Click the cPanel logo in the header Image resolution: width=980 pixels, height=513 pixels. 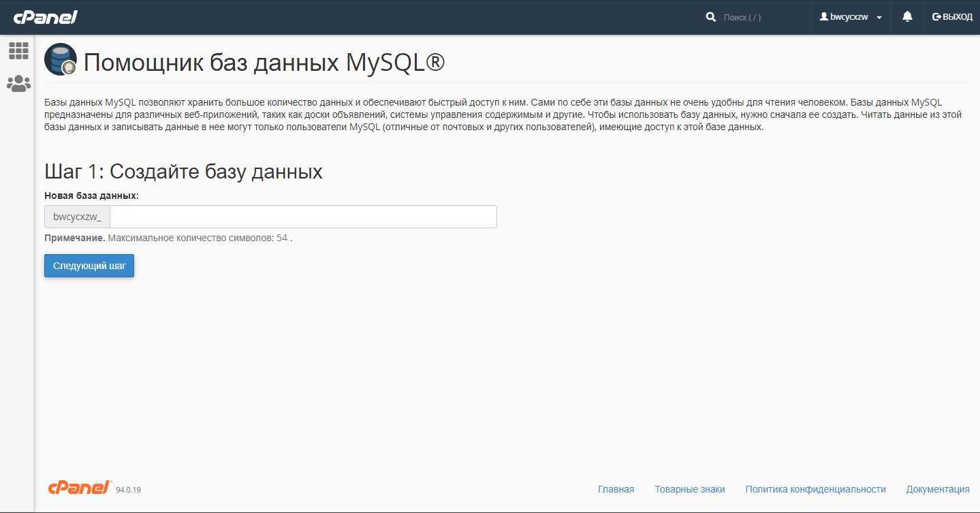point(45,17)
